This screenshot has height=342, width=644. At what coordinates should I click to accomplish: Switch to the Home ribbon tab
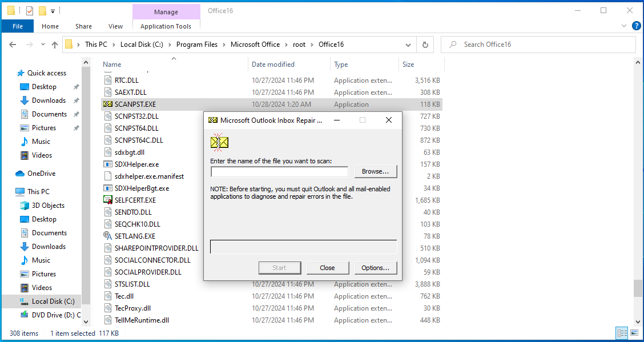coord(50,26)
